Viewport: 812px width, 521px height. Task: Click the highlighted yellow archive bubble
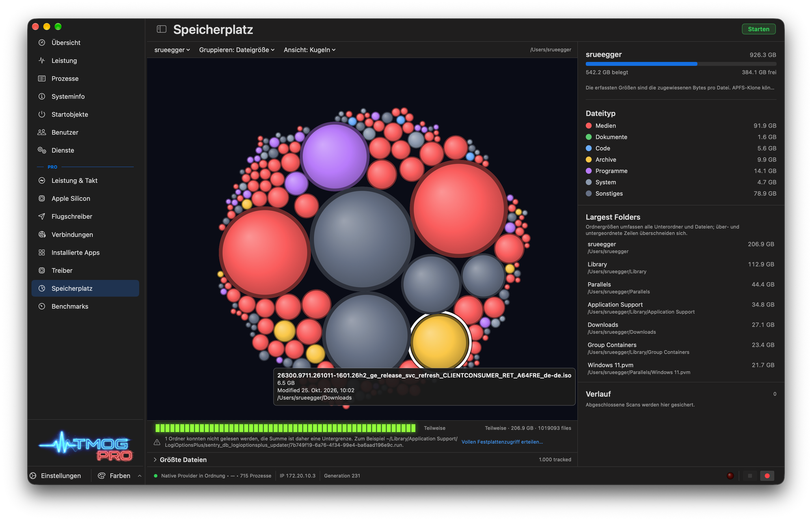coord(439,342)
